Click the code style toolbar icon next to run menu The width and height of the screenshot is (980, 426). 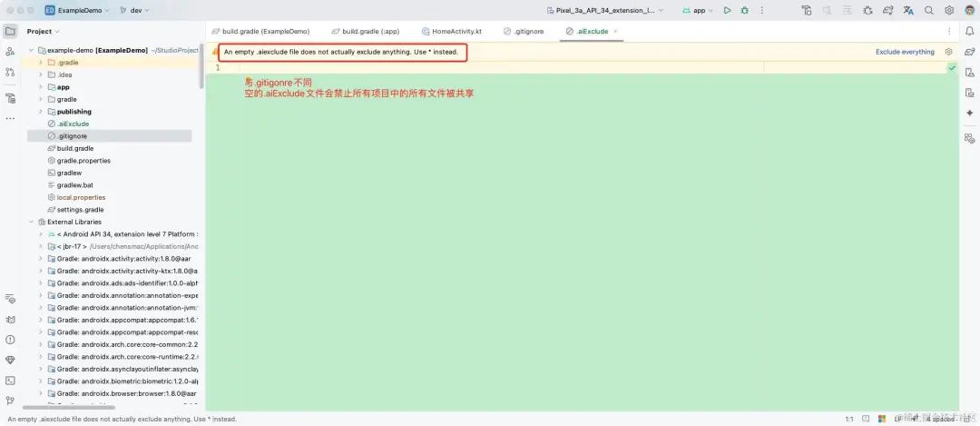tap(807, 11)
